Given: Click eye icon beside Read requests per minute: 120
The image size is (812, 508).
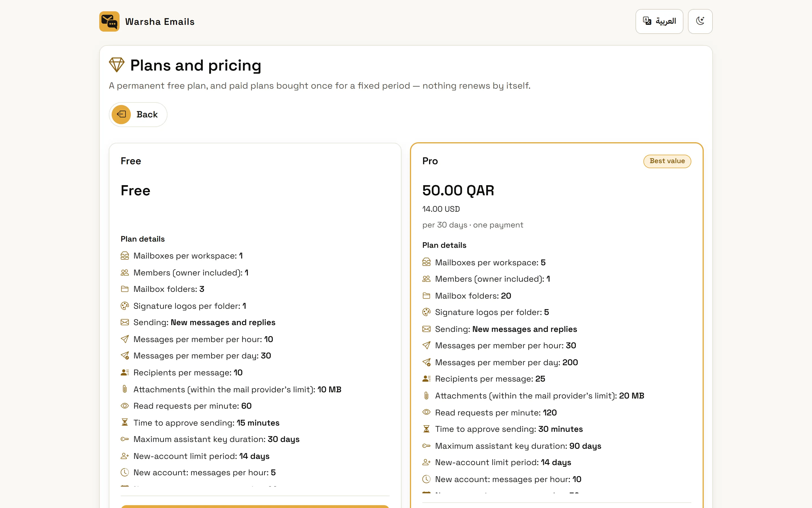Looking at the screenshot, I should (426, 412).
